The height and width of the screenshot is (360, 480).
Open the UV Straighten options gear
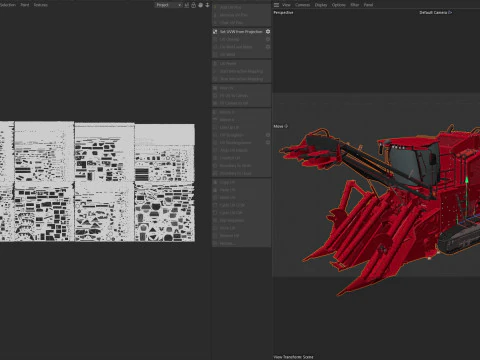[268, 135]
